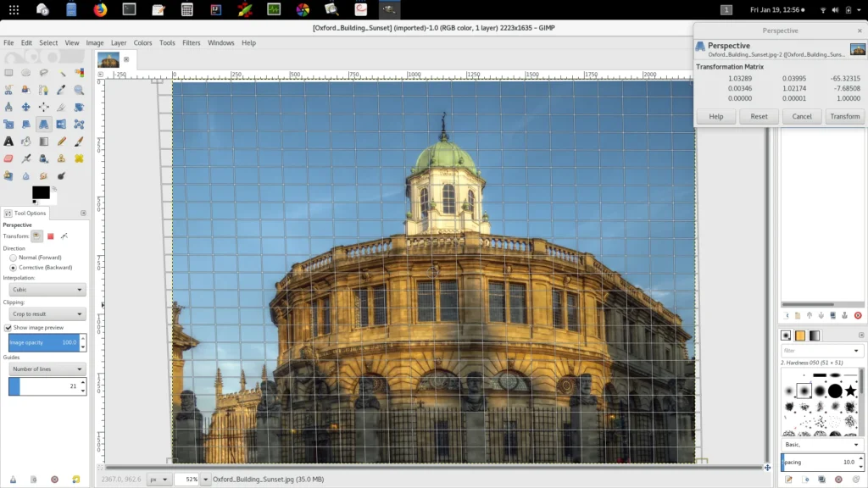The width and height of the screenshot is (868, 488).
Task: Choose the Move tool
Action: click(x=26, y=107)
